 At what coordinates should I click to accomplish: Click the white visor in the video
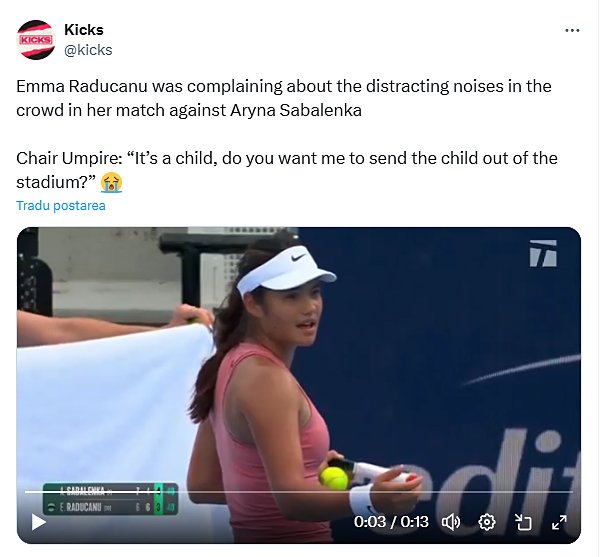[x=286, y=271]
